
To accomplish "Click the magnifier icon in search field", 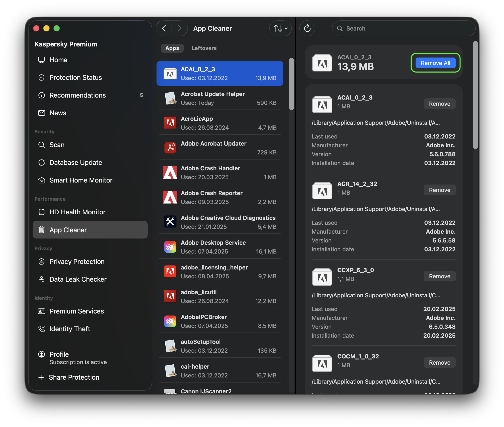I will coord(340,28).
